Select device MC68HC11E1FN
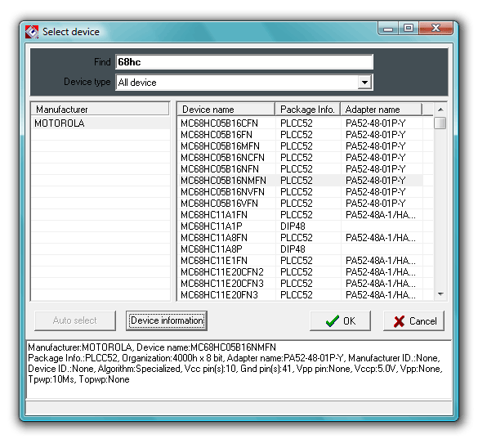The image size is (487, 448). tap(214, 261)
